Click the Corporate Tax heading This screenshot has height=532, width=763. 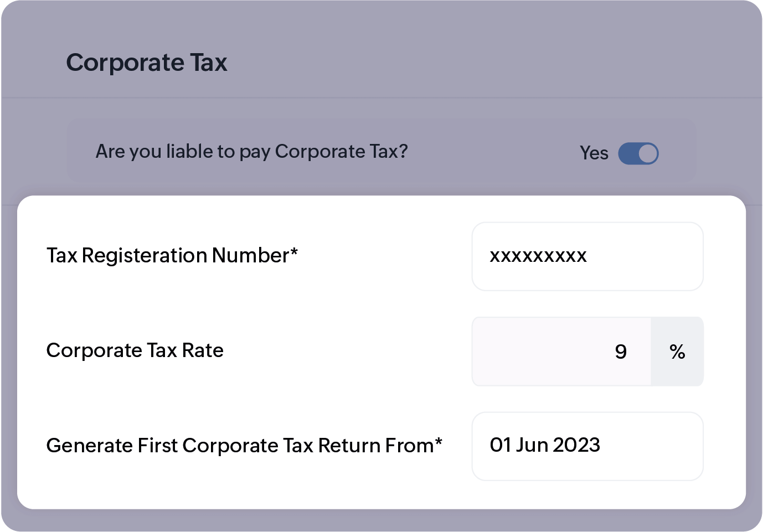[147, 63]
